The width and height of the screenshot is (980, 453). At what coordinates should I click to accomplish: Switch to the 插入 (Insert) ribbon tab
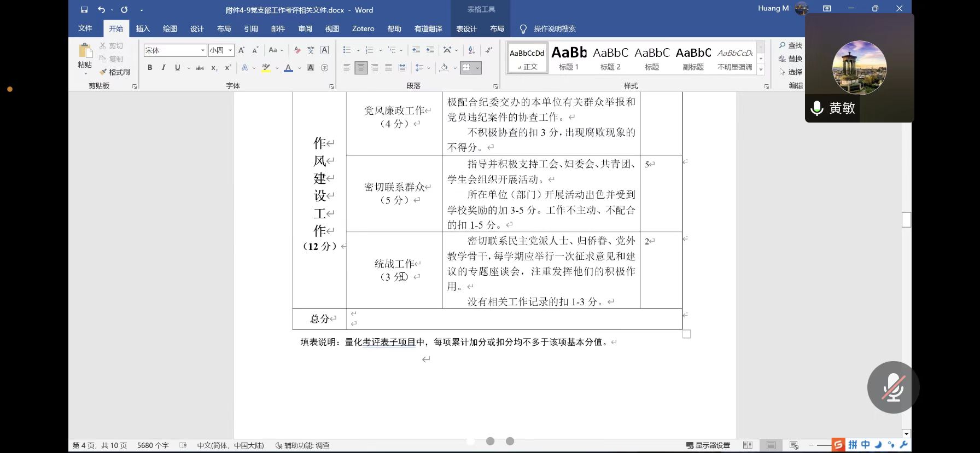(143, 28)
